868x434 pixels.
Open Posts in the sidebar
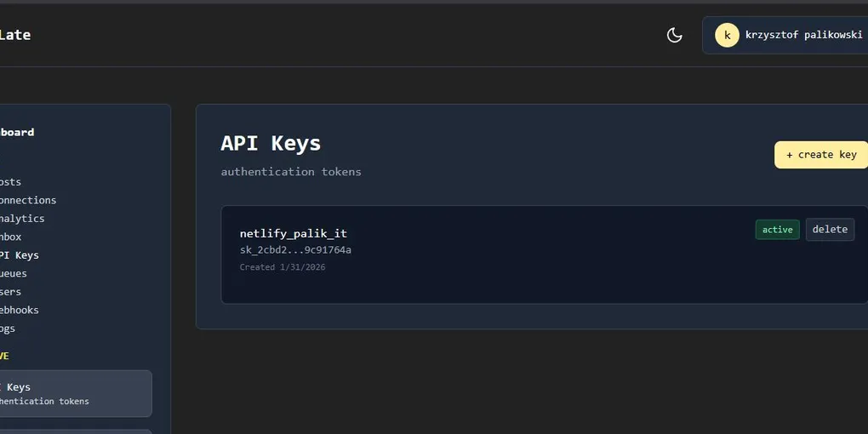tap(10, 182)
